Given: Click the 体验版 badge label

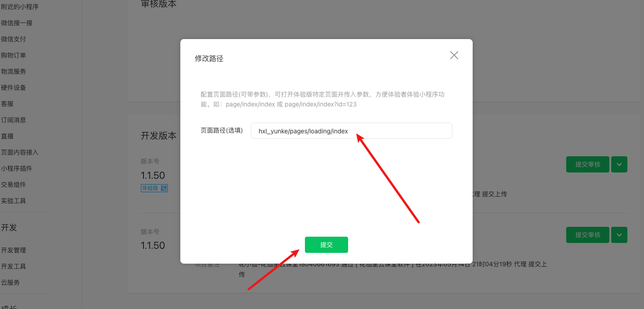Looking at the screenshot, I should [x=150, y=188].
